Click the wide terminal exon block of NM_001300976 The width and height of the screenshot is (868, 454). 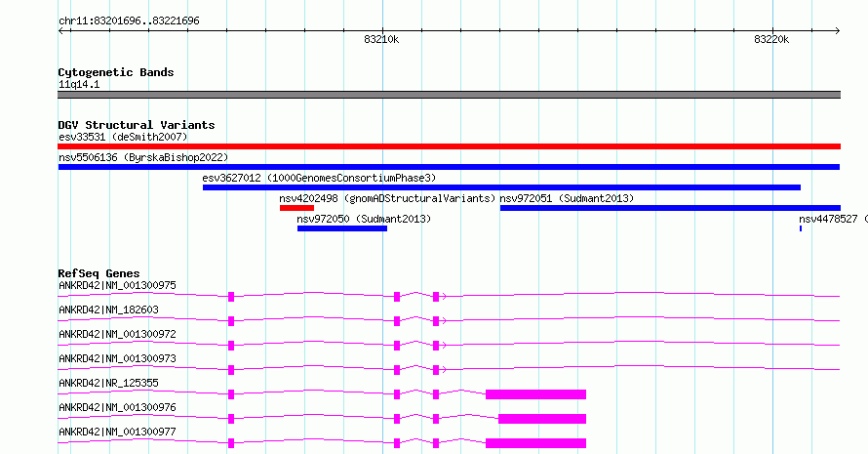pyautogui.click(x=542, y=419)
